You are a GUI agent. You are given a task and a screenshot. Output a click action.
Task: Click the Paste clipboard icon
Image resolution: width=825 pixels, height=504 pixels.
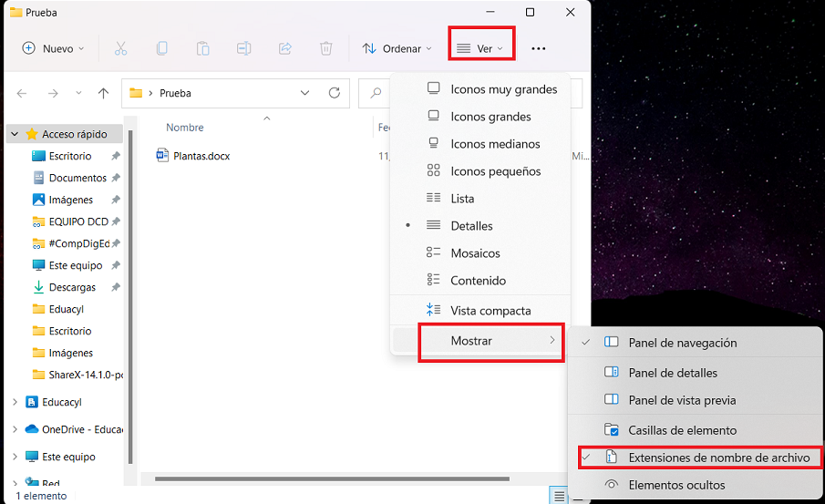pos(202,48)
